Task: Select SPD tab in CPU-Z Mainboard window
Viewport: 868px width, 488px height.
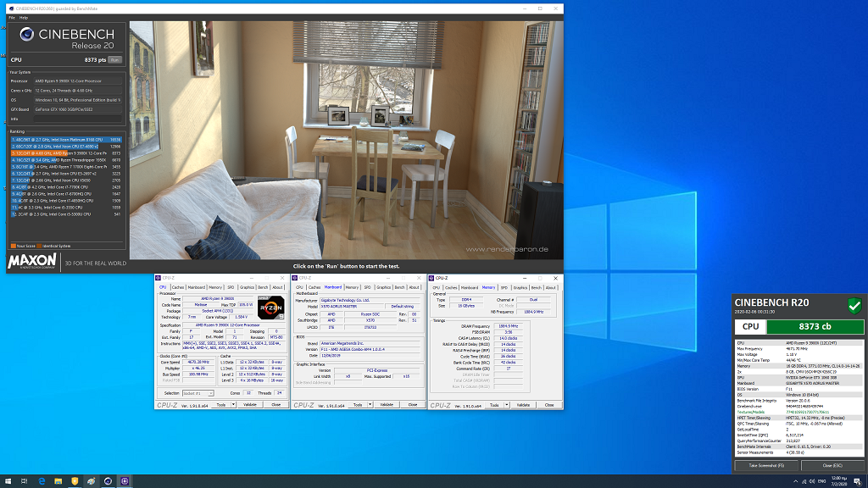Action: [368, 288]
